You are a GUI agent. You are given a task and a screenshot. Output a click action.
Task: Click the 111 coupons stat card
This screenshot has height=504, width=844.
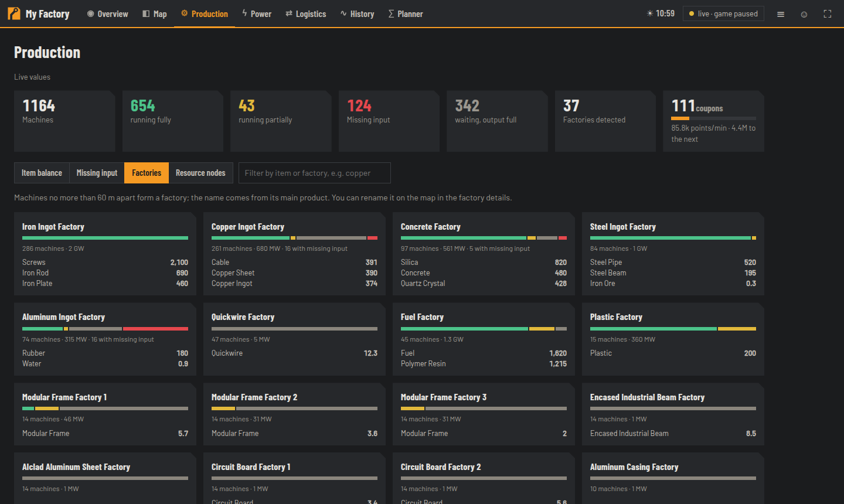point(713,121)
